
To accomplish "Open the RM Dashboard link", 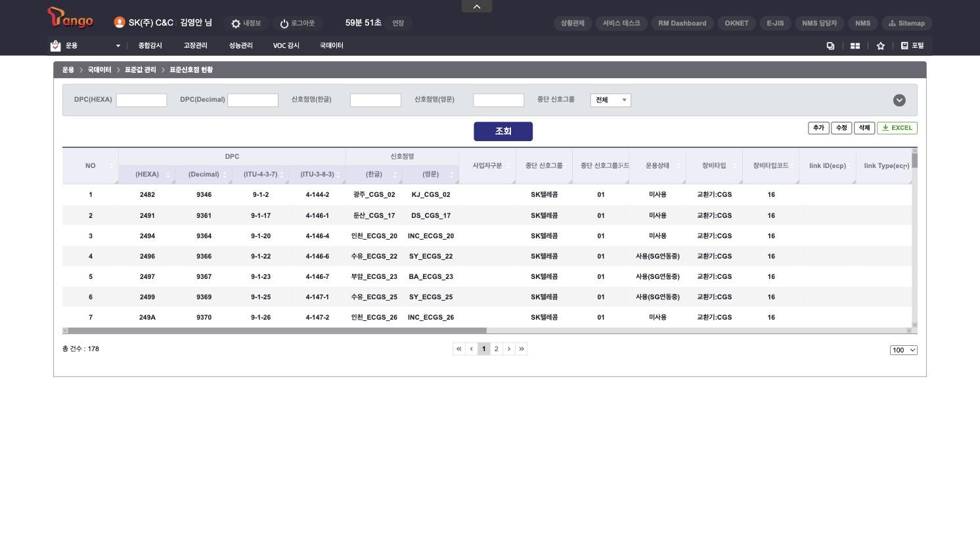I will [x=682, y=23].
